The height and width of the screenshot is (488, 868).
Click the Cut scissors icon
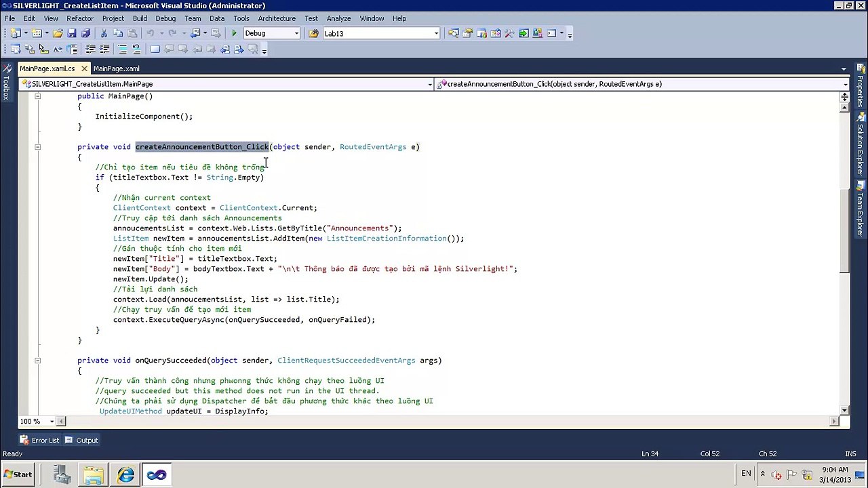coord(104,33)
